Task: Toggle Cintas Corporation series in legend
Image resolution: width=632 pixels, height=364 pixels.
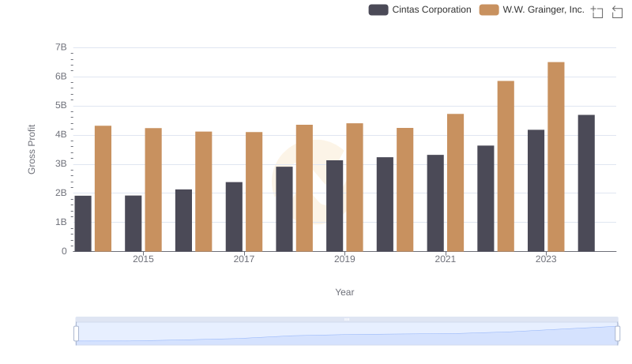Action: (419, 9)
